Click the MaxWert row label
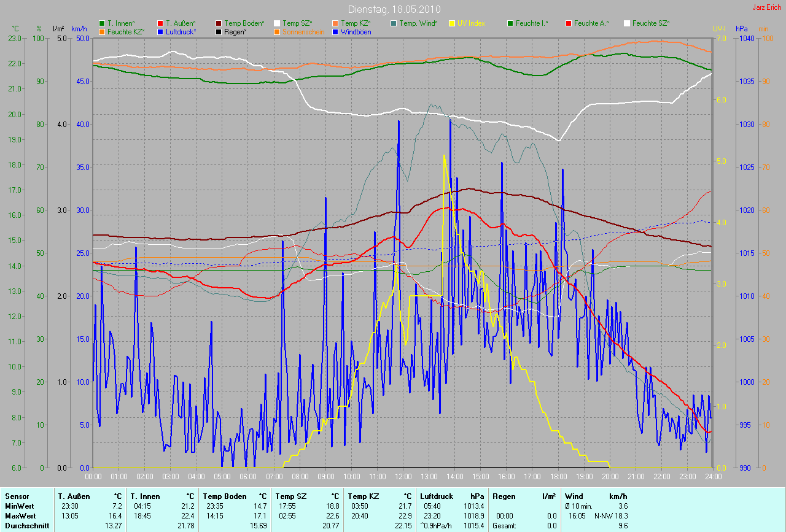The height and width of the screenshot is (532, 786). click(x=19, y=516)
